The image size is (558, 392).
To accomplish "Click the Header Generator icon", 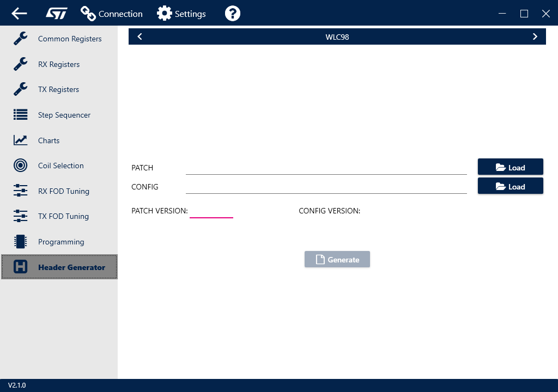I will click(x=20, y=267).
